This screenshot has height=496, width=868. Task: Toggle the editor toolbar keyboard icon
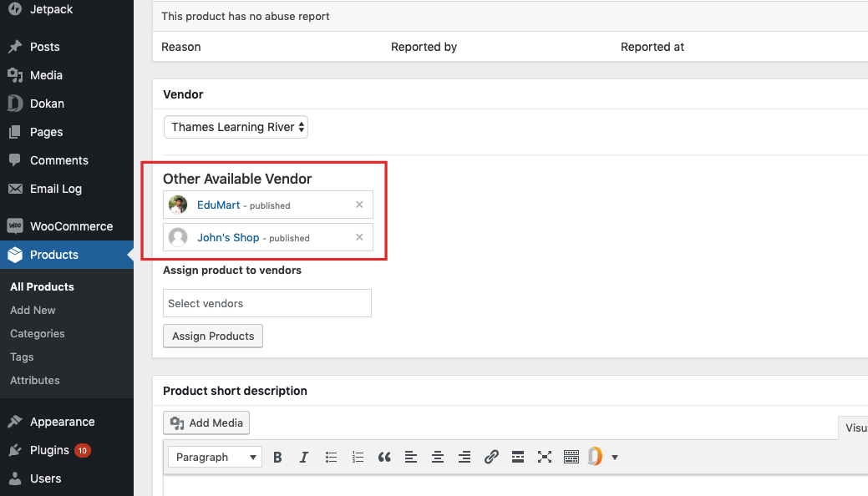[571, 458]
